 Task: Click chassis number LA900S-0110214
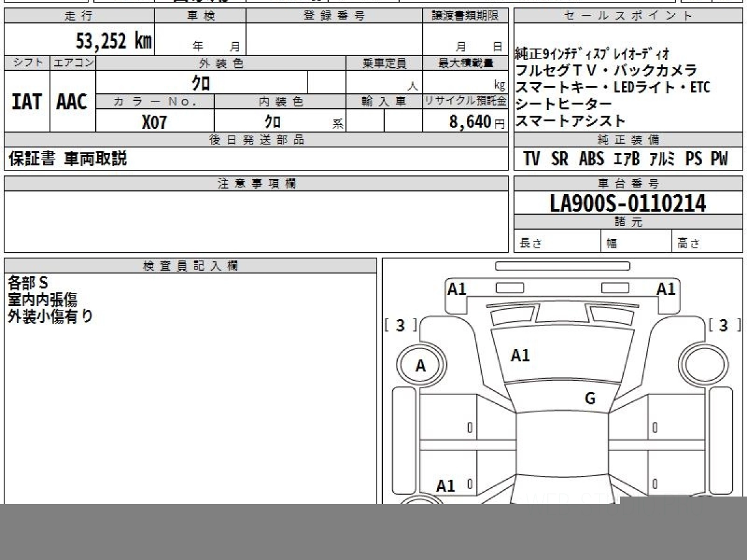pyautogui.click(x=628, y=203)
